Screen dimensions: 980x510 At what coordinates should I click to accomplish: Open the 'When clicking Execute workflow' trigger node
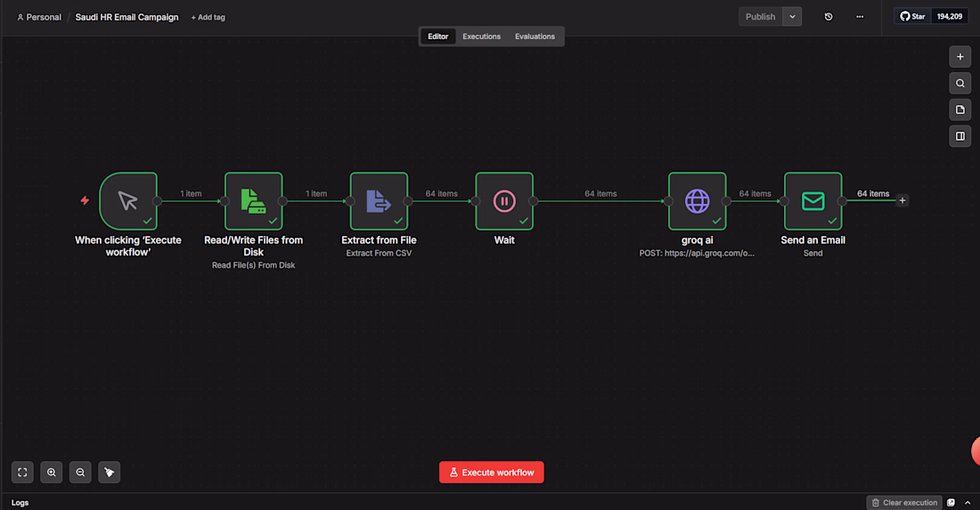click(128, 201)
